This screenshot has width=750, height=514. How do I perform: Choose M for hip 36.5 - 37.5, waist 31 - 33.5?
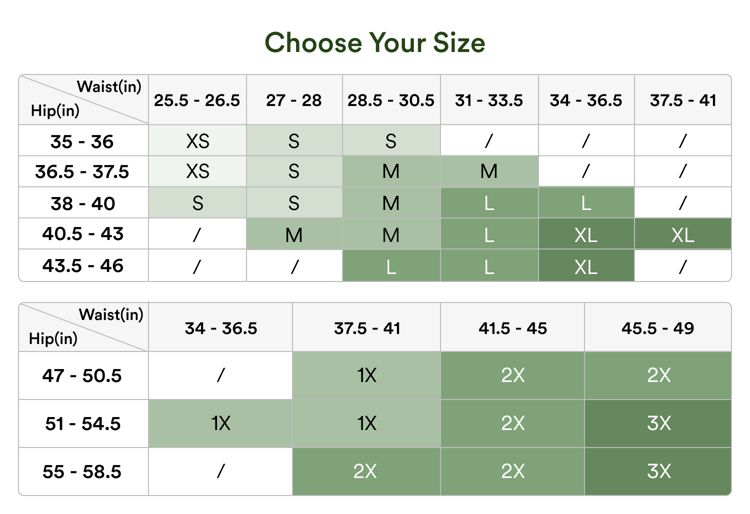click(489, 172)
